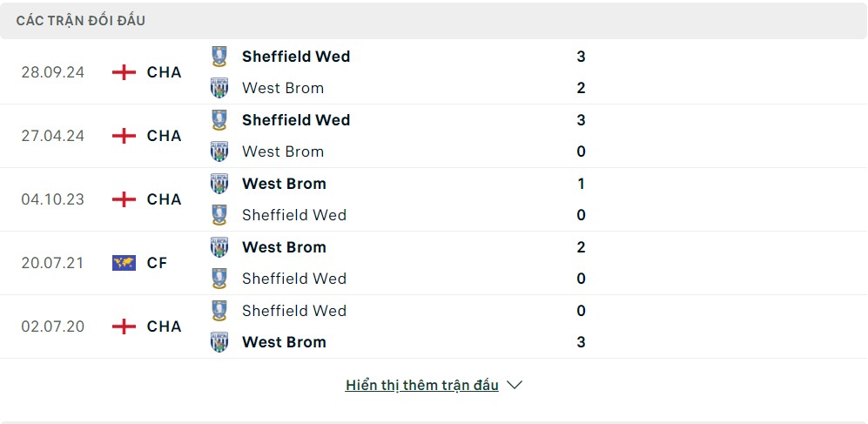This screenshot has height=424, width=868.
Task: Click West Brom crest in 28.09.24 match
Action: 219,88
